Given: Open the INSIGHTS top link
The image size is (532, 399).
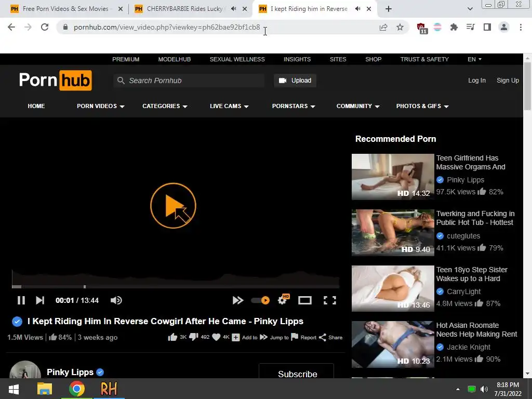Looking at the screenshot, I should pos(297,59).
